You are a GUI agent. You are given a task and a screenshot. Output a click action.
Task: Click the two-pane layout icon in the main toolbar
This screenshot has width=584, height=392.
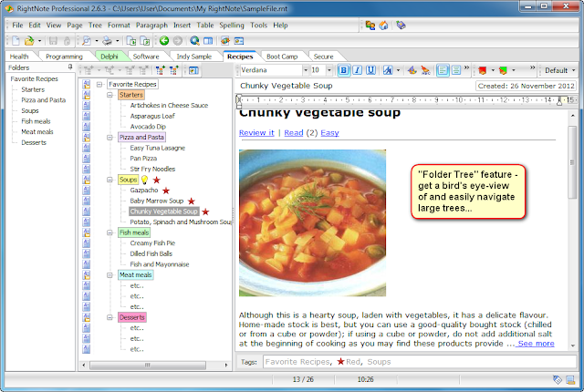pyautogui.click(x=208, y=40)
